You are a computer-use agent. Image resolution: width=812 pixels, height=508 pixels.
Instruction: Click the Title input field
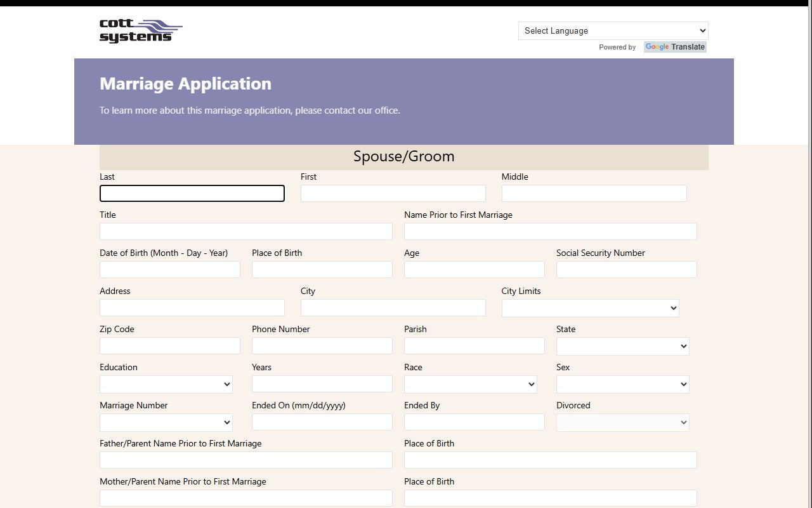point(246,231)
